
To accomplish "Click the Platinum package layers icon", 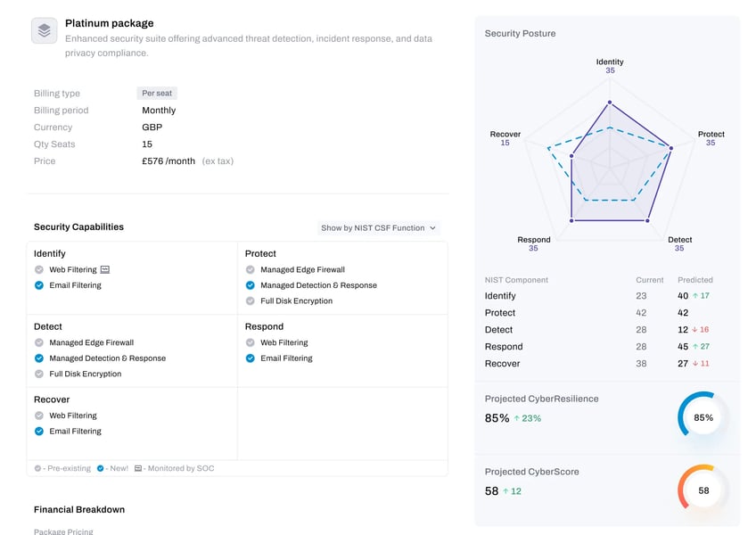I will click(x=45, y=30).
